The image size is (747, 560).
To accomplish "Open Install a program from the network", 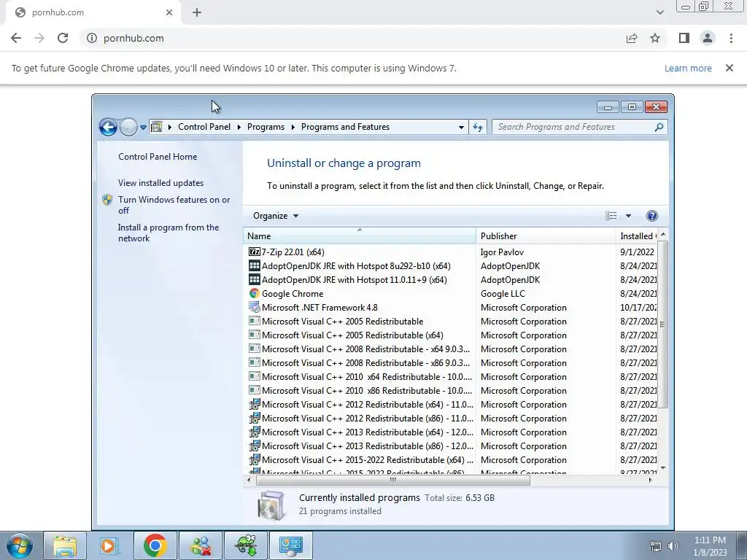I will [169, 233].
